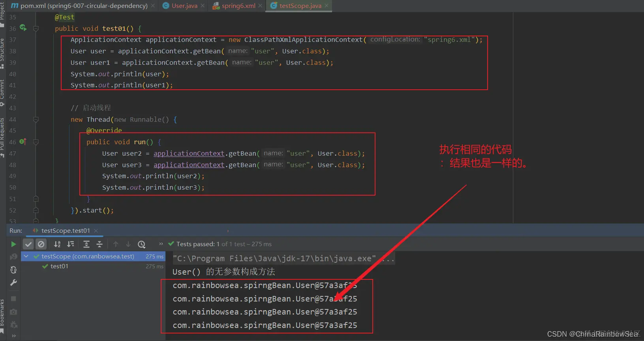This screenshot has width=644, height=341.
Task: Open the testScope.test01 run tab
Action: 66,231
